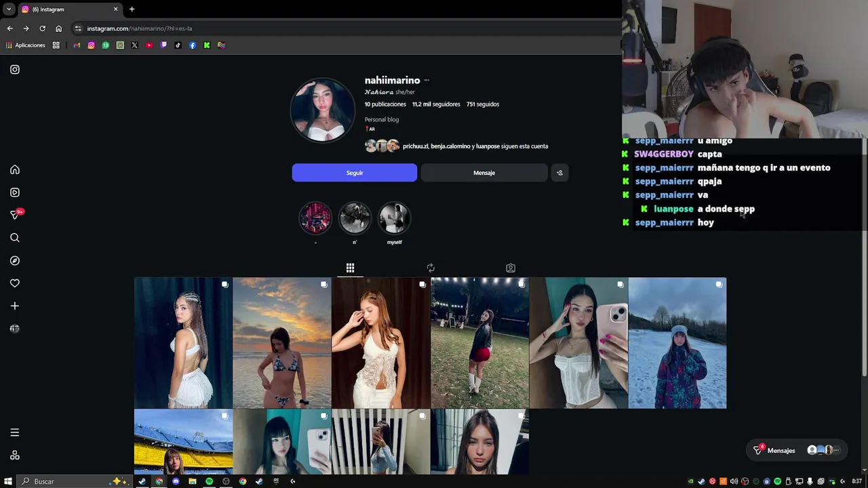
Task: Open Reels from the Instagram sidebar
Action: point(15,192)
